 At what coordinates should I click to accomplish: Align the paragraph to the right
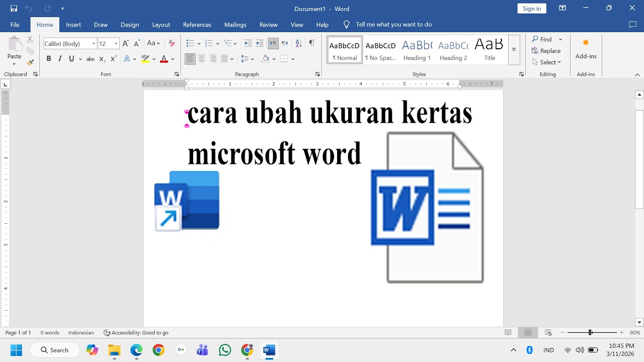click(x=213, y=59)
